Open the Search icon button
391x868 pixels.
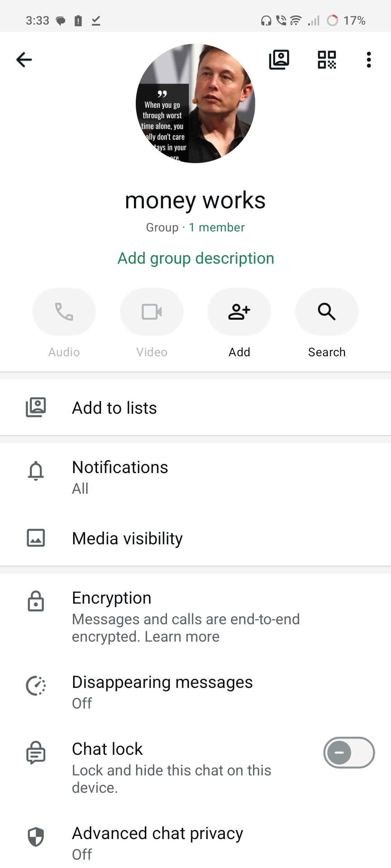327,312
